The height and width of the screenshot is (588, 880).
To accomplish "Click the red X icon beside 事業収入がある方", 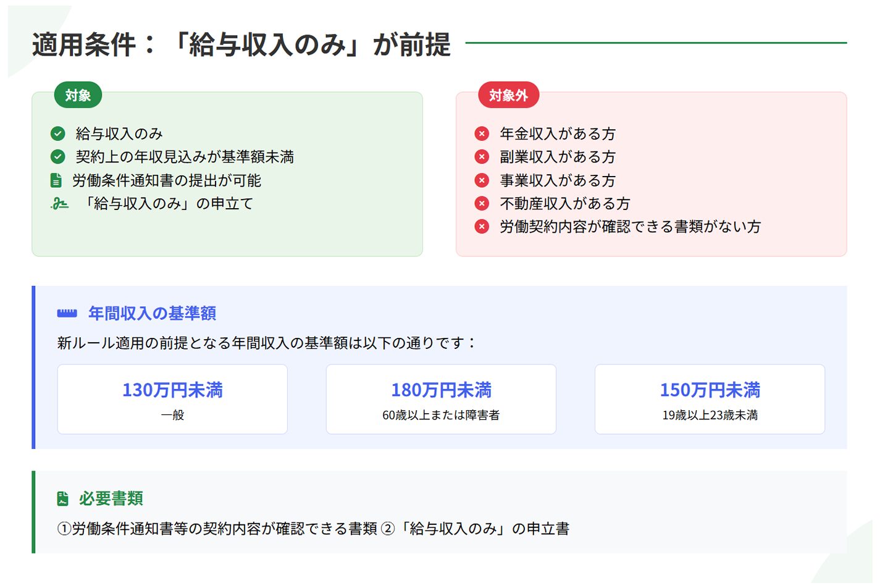I will tap(482, 180).
